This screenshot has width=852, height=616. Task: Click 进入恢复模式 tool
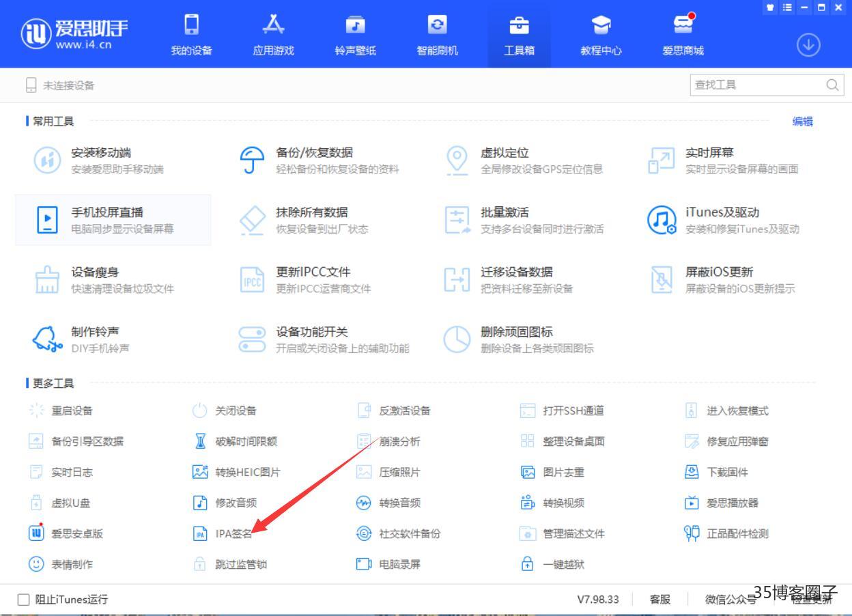727,410
